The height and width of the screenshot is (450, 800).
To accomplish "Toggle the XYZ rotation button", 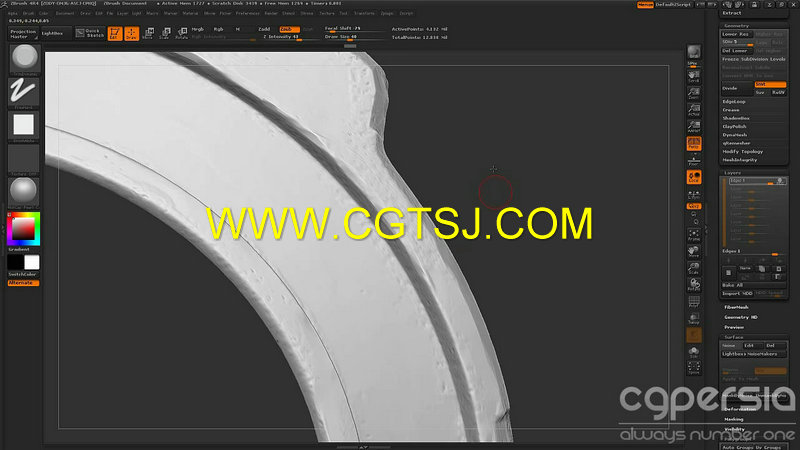I will click(x=693, y=206).
